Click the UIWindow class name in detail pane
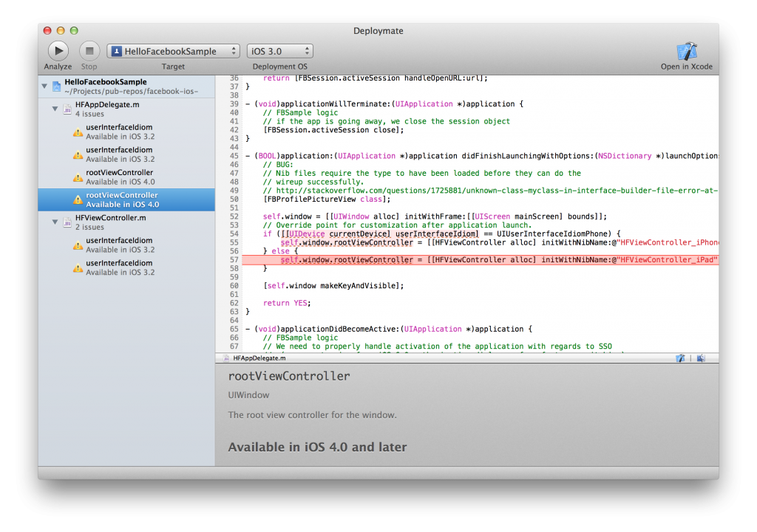 (x=248, y=395)
